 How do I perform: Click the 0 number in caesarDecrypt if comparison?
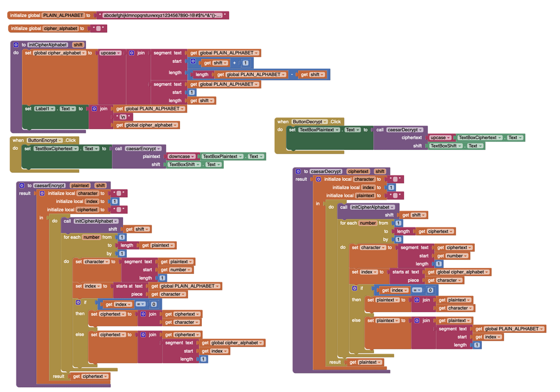tap(430, 290)
